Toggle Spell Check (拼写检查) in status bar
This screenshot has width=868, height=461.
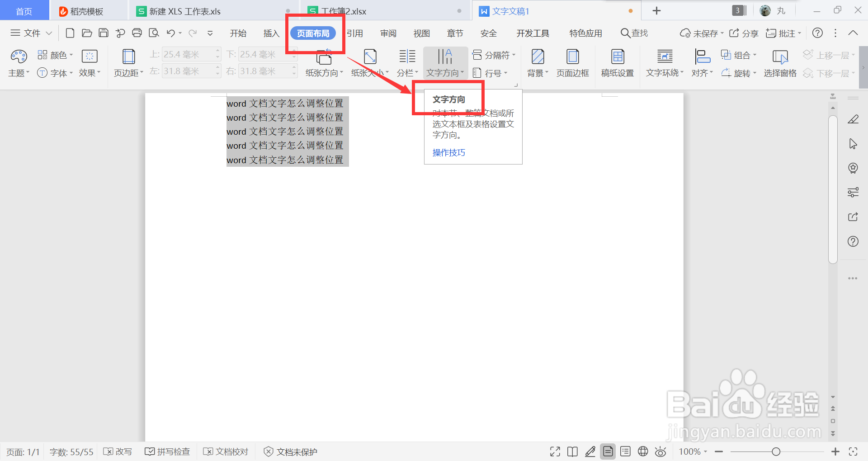[x=167, y=452]
